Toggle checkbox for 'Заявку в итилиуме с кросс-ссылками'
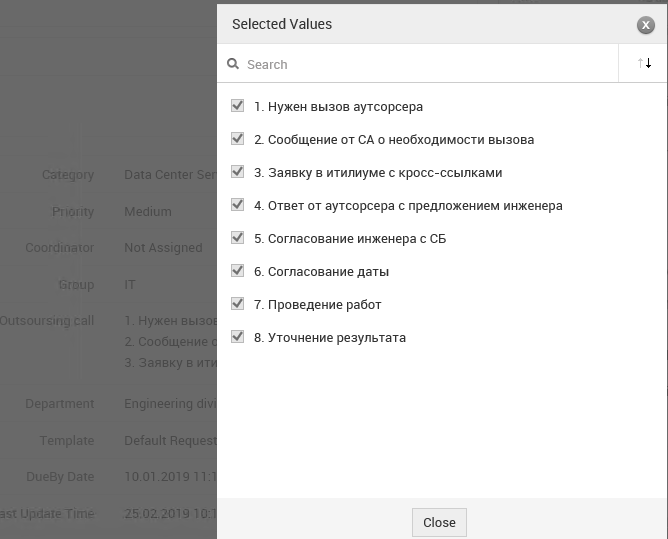Screen dimensions: 668x539 [x=237, y=172]
